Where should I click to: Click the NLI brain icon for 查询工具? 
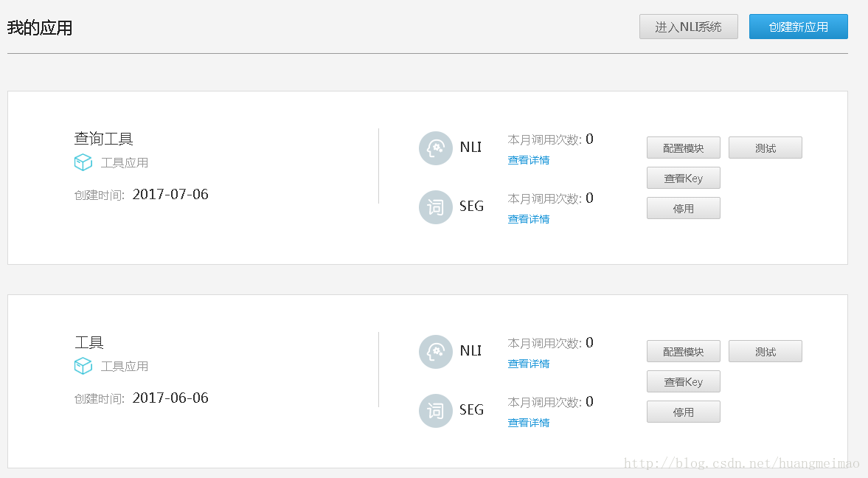(436, 148)
